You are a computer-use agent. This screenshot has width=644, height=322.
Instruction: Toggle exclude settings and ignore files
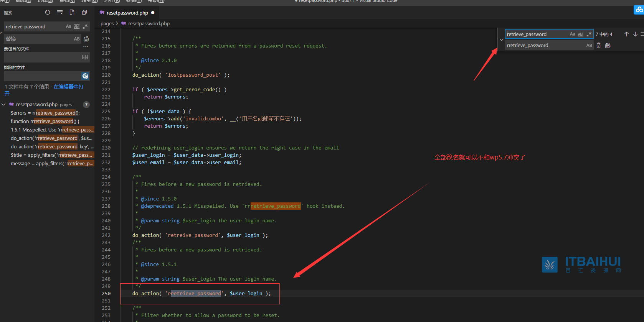[85, 76]
